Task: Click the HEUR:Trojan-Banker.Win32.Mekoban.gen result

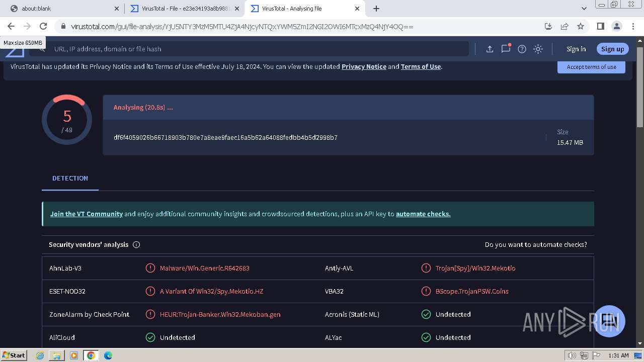Action: pyautogui.click(x=220, y=314)
